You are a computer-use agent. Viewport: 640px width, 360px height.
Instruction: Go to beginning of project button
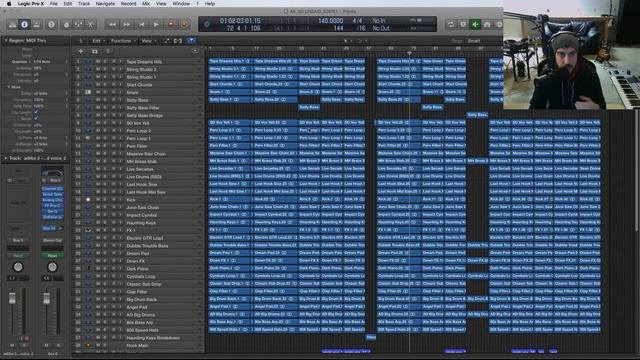[x=142, y=24]
